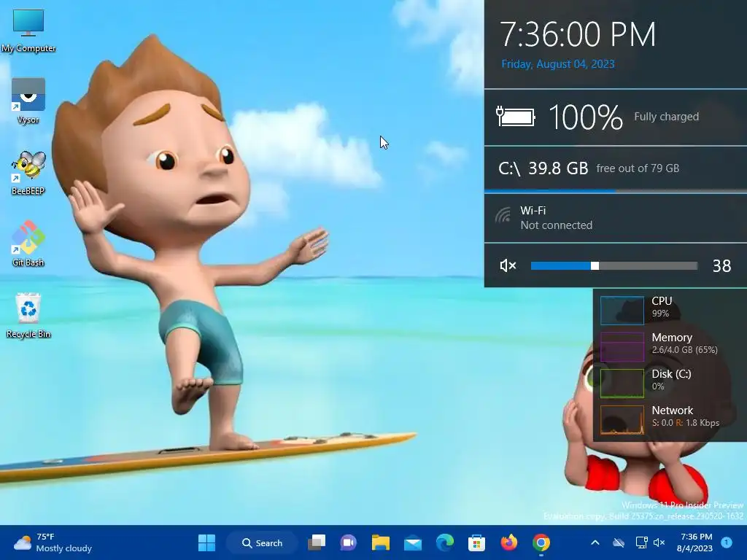Screen dimensions: 747x560
Task: Click the Memory 2.6/4.0 GB (65%) label
Action: pyautogui.click(x=684, y=343)
